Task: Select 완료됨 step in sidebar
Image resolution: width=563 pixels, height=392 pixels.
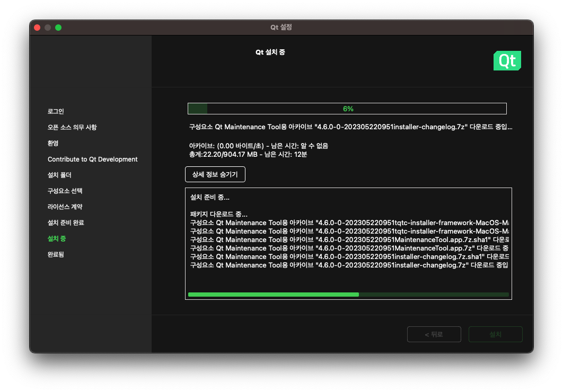Action: (56, 254)
